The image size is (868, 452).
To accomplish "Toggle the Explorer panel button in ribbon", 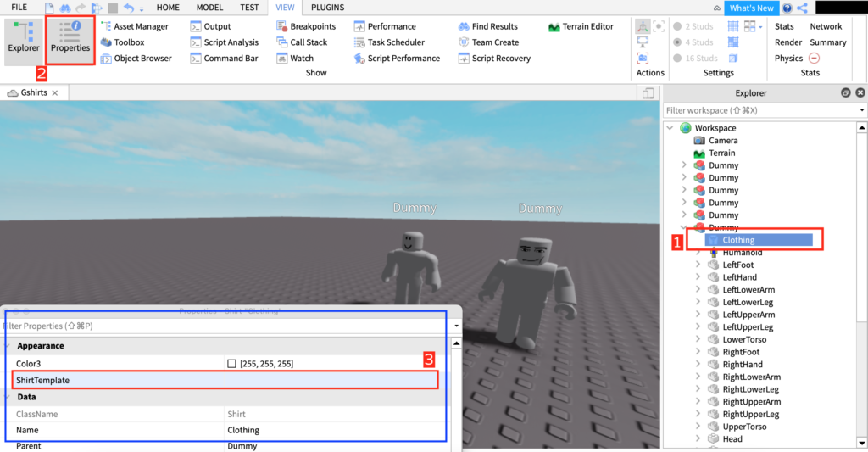I will pyautogui.click(x=23, y=42).
